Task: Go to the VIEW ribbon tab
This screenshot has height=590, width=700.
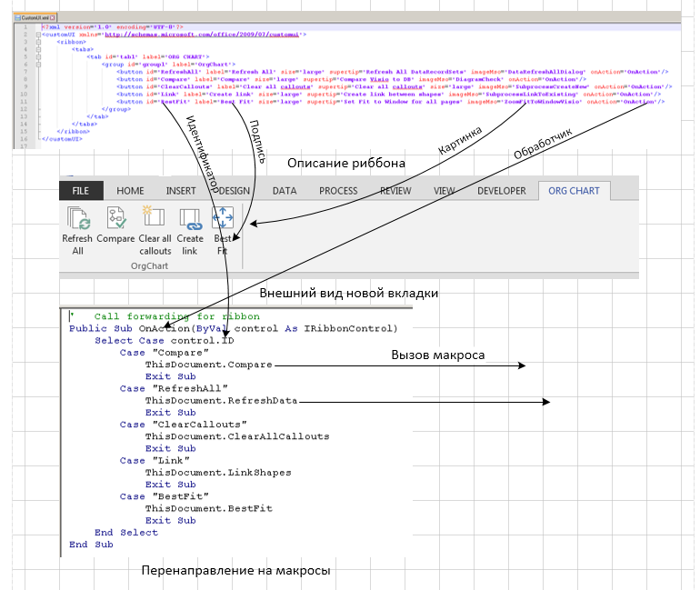Action: (445, 191)
